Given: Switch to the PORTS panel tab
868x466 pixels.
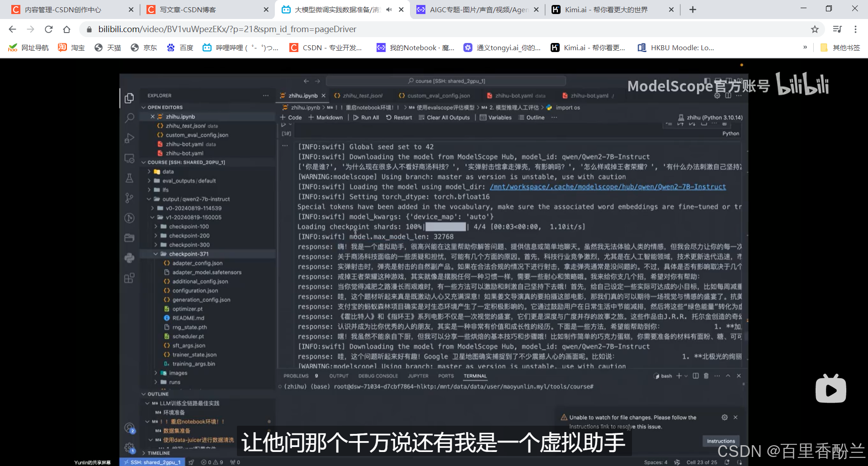Looking at the screenshot, I should 446,376.
